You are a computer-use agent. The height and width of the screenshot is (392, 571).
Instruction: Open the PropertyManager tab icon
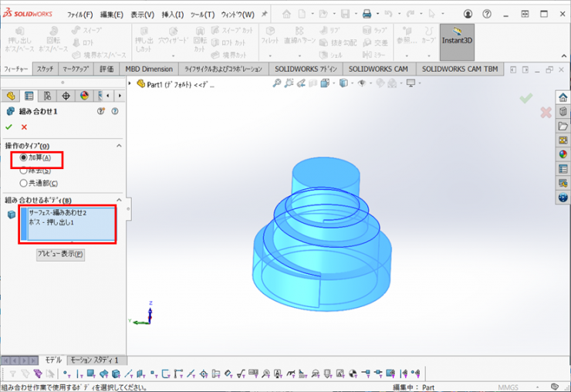(x=29, y=96)
